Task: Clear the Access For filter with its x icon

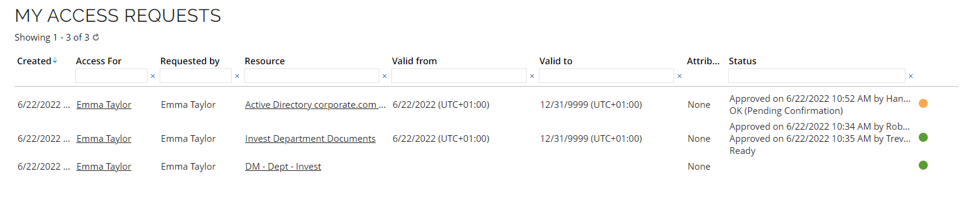Action: tap(153, 76)
